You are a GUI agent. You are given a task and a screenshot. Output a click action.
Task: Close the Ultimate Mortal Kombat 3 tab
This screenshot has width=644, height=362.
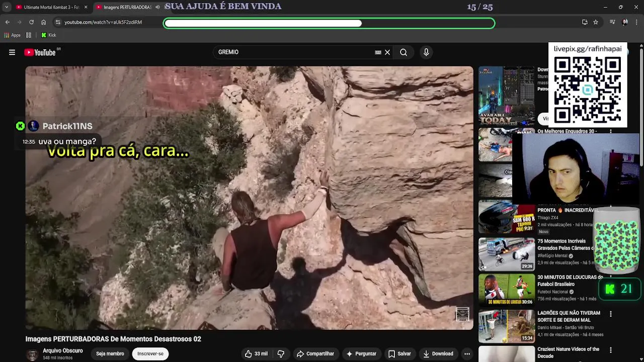[86, 7]
